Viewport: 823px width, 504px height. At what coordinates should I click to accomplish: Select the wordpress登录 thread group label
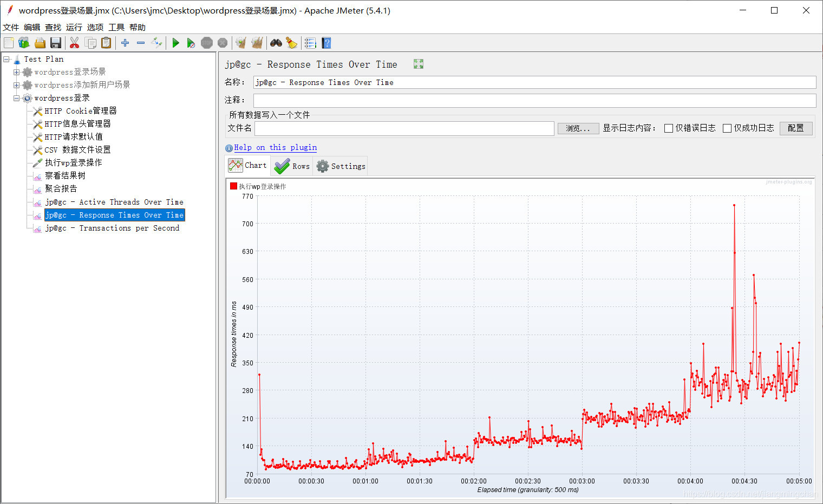tap(62, 98)
